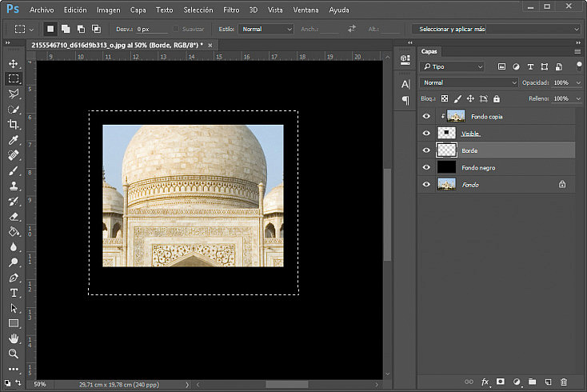Select the Paint Bucket tool
The width and height of the screenshot is (587, 392).
point(14,232)
